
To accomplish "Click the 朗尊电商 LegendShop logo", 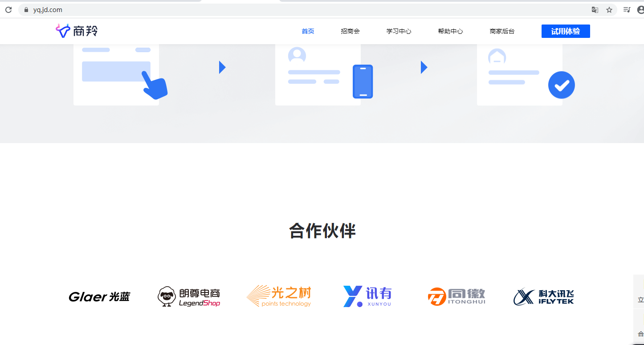I will [x=189, y=297].
